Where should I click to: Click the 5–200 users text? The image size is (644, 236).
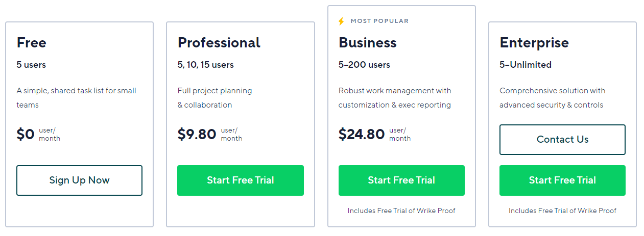pos(364,65)
